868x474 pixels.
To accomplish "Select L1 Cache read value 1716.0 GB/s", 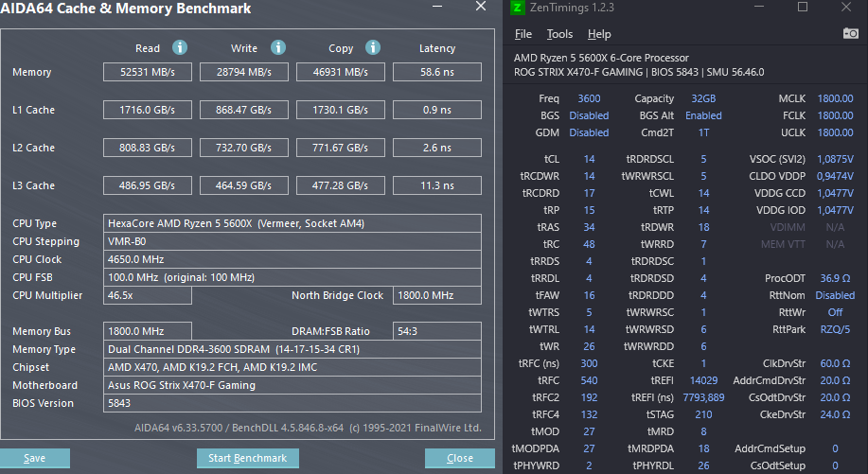I will tap(148, 110).
